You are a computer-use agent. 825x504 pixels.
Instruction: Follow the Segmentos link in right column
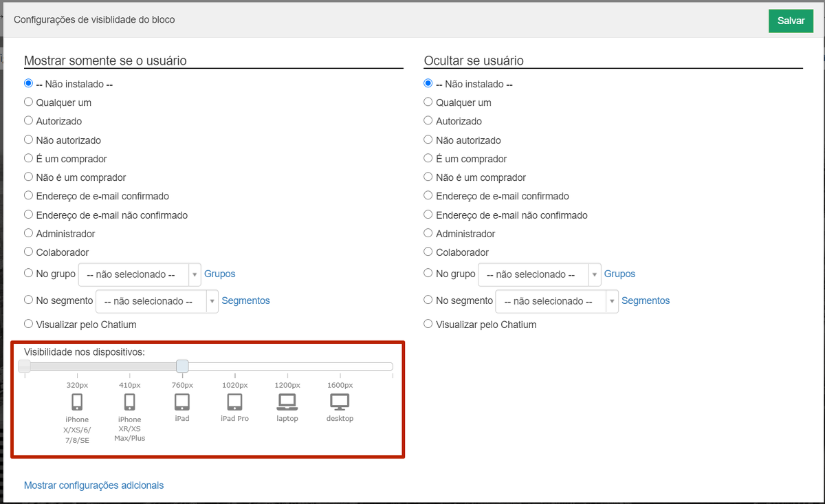click(x=645, y=300)
